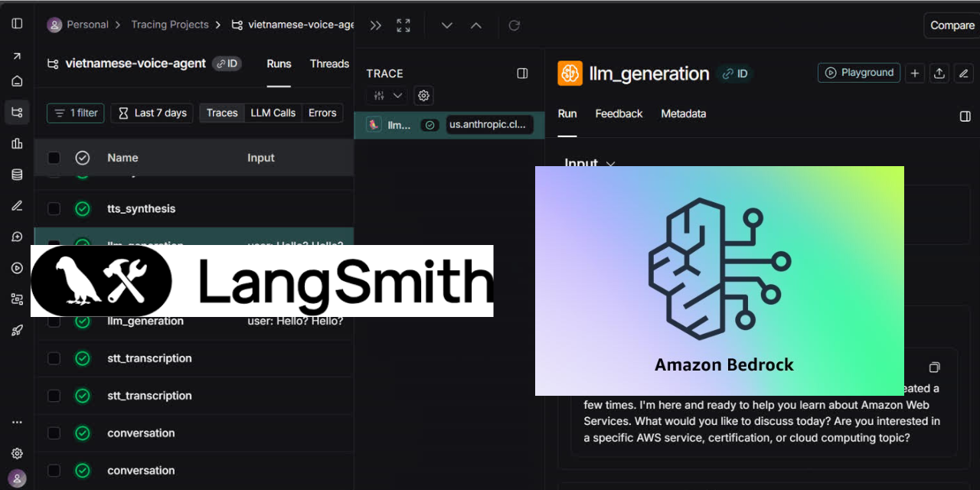Open the tts_synthesis run row
Image resolution: width=980 pixels, height=490 pixels.
194,208
